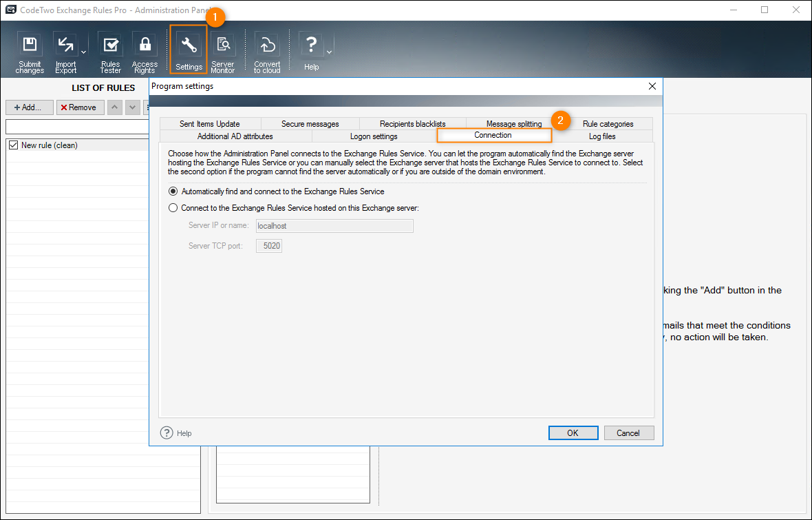Screen dimensions: 812x520
Task: Close the Administration Panel window
Action: pyautogui.click(x=796, y=10)
